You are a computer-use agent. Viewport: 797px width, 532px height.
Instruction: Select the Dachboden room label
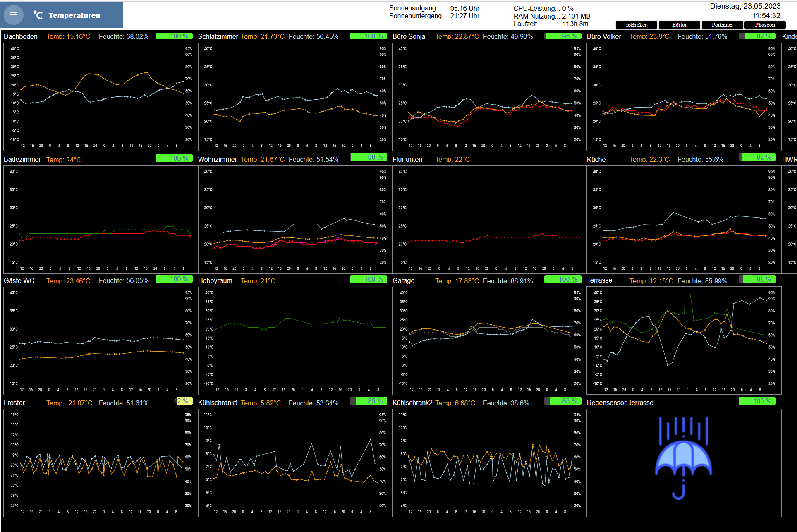coord(21,36)
